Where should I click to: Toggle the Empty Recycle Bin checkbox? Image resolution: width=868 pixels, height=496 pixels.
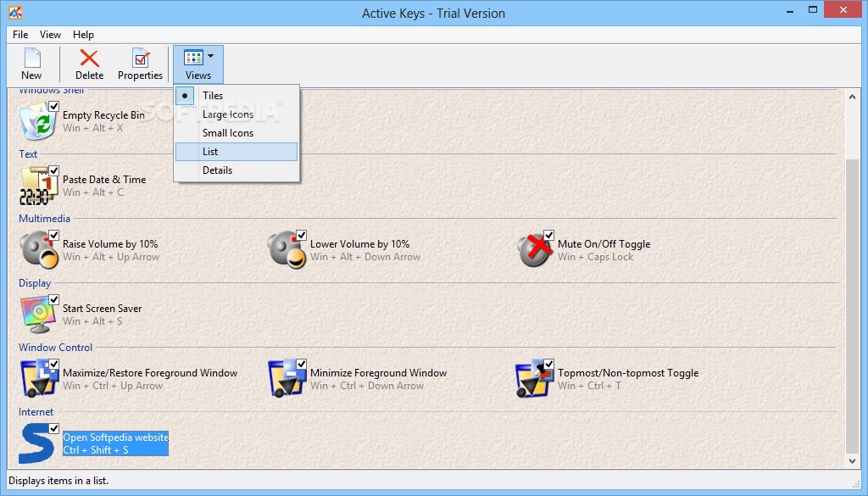click(x=53, y=105)
